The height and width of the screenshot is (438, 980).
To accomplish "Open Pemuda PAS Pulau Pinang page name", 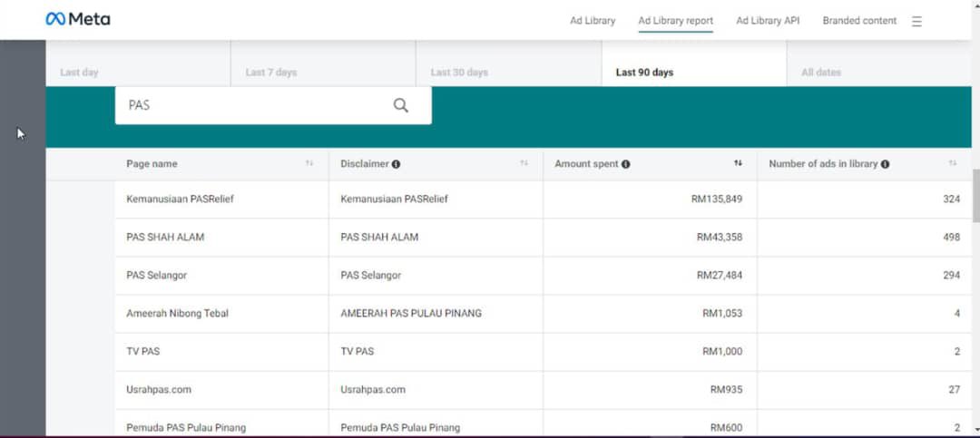I will click(186, 427).
